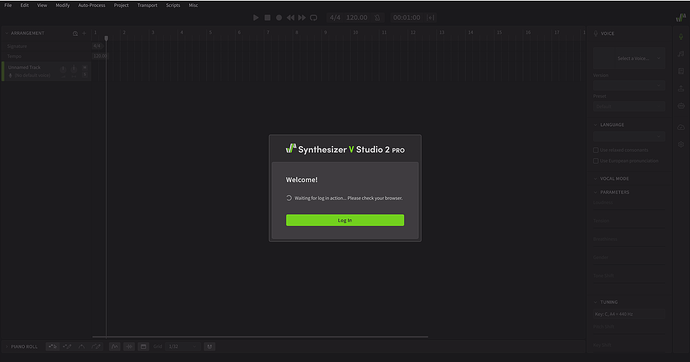Toggle the metronome icon beside tempo 120.00
The height and width of the screenshot is (362, 690).
pos(377,18)
